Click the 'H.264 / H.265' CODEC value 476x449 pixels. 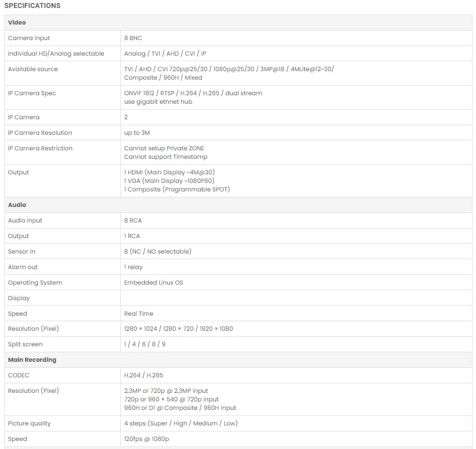point(144,375)
